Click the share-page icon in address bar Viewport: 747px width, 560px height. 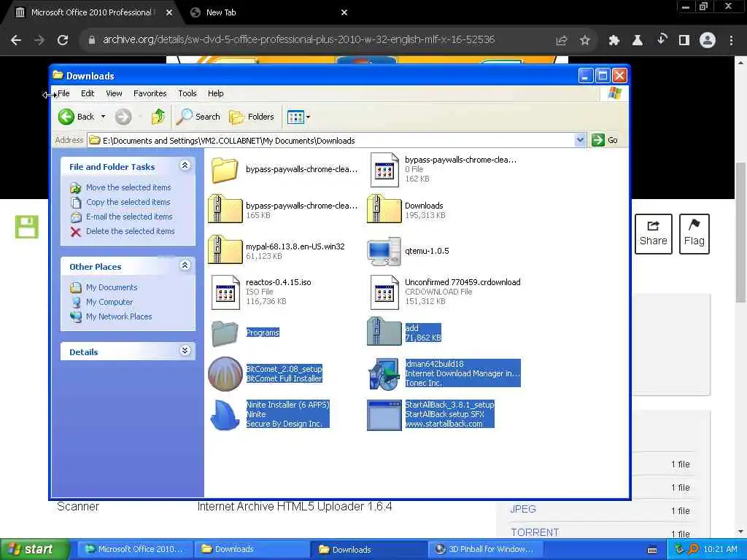pyautogui.click(x=561, y=41)
